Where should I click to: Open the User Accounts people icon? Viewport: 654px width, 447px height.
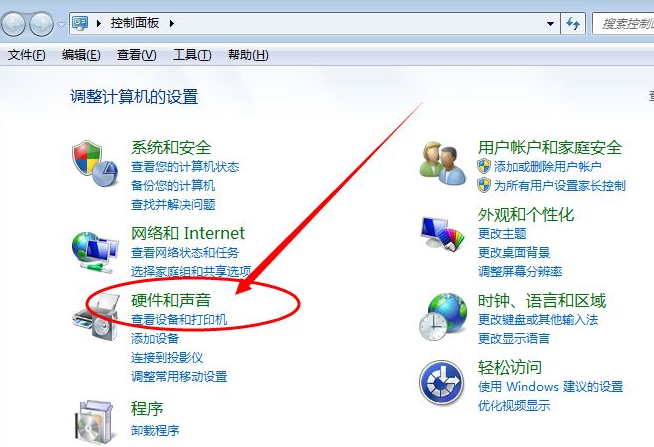[x=443, y=163]
